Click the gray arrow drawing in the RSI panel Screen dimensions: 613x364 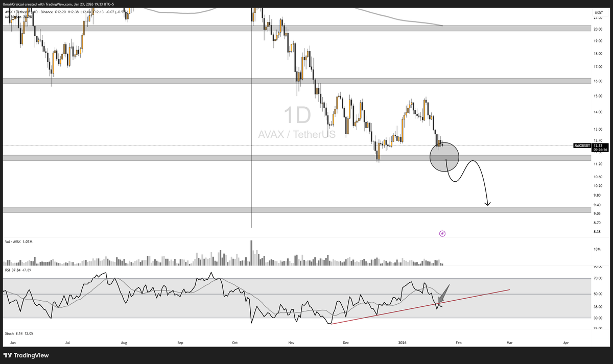click(443, 294)
